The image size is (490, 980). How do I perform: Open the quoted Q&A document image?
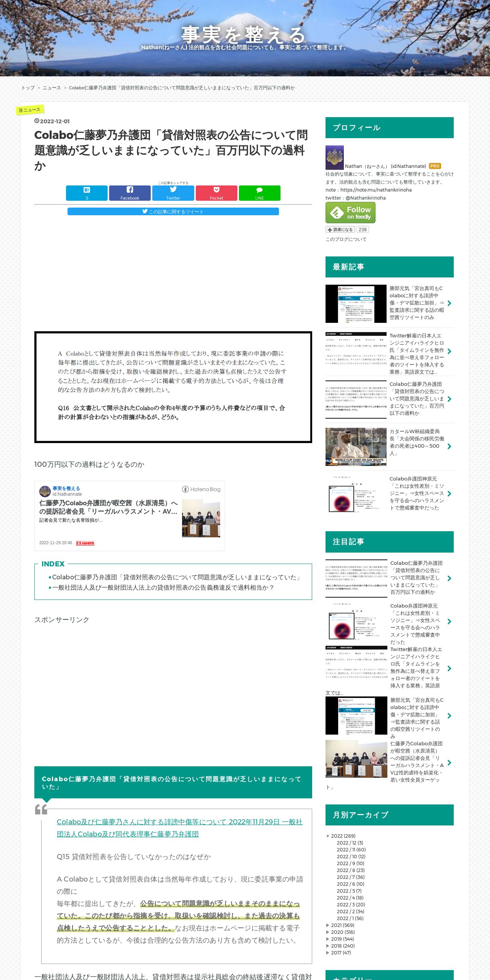173,387
